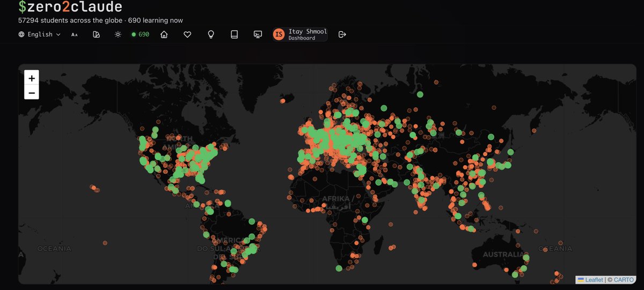
Task: Toggle light mode with the sun icon
Action: [x=118, y=34]
